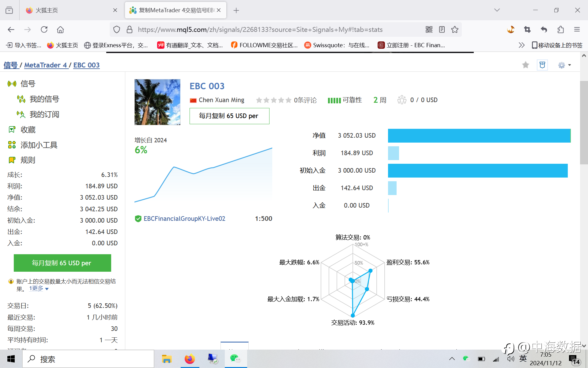The width and height of the screenshot is (588, 368).
Task: Open the volume speaker tray icon
Action: point(511,359)
